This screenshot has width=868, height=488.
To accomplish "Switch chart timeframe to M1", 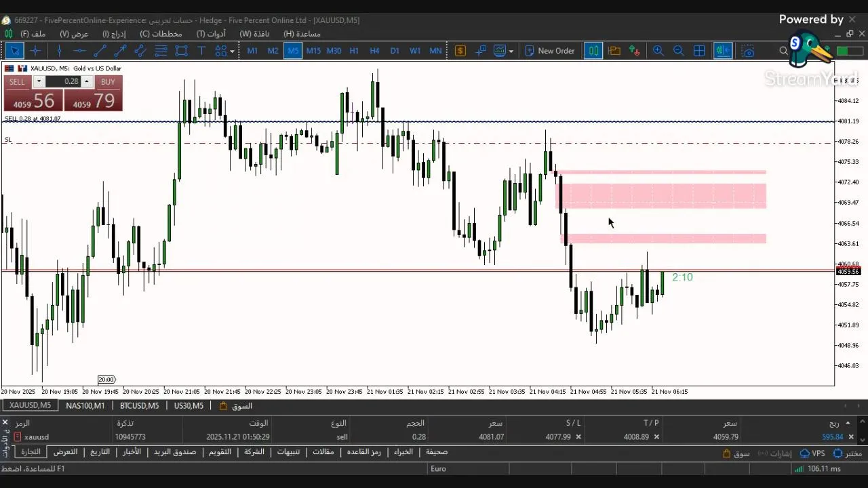I will (252, 51).
